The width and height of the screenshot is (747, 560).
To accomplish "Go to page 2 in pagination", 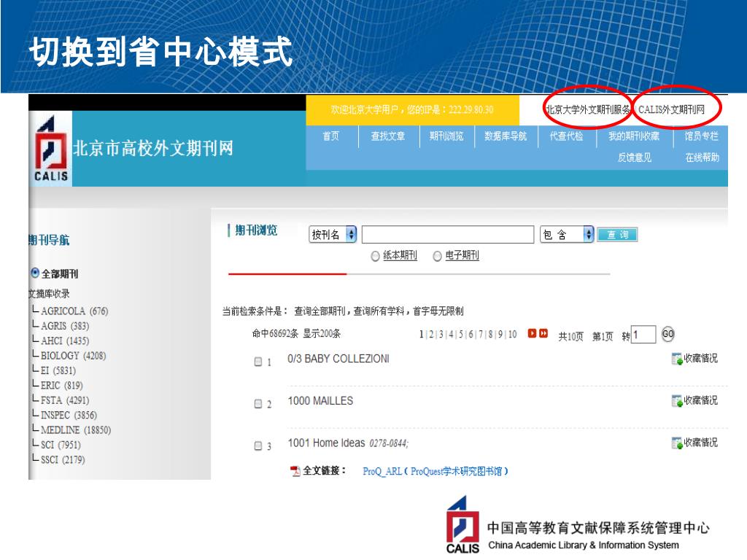I will (431, 334).
